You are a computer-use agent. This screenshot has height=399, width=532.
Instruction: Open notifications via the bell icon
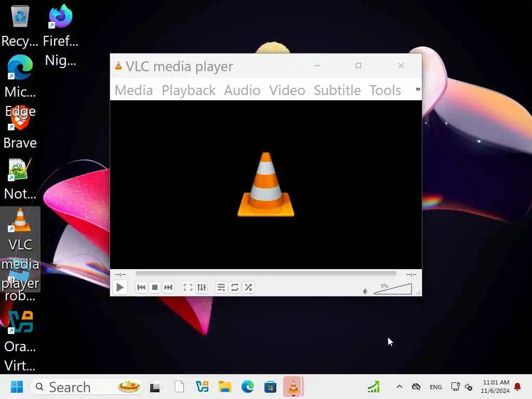coord(518,387)
